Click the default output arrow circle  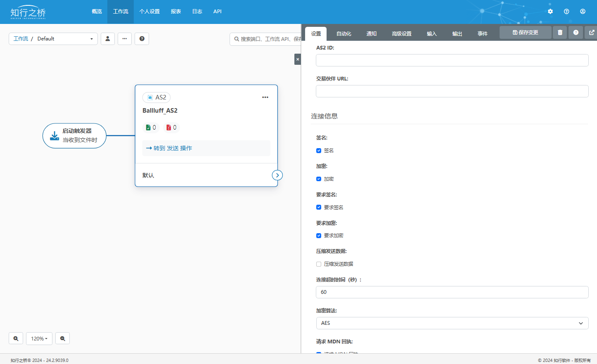click(x=277, y=175)
